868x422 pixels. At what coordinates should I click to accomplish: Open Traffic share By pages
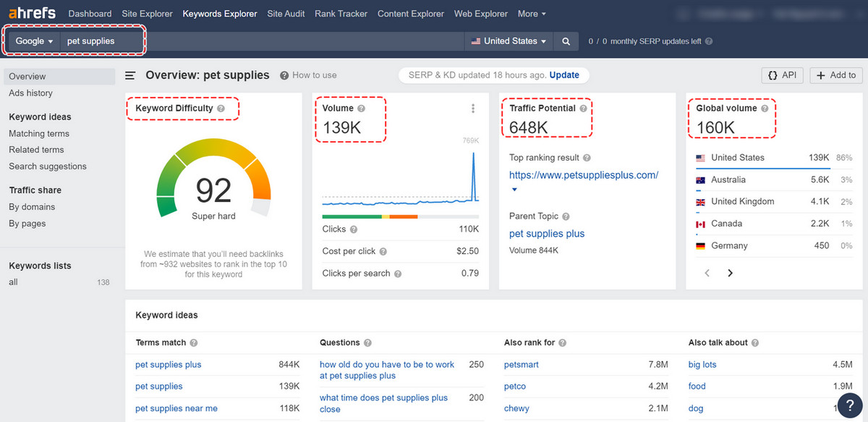[x=27, y=224]
